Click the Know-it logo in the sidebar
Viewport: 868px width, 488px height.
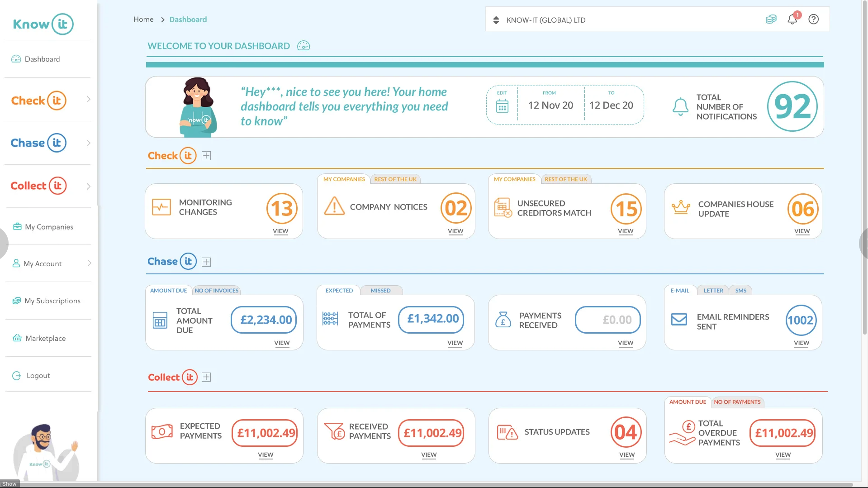(43, 24)
